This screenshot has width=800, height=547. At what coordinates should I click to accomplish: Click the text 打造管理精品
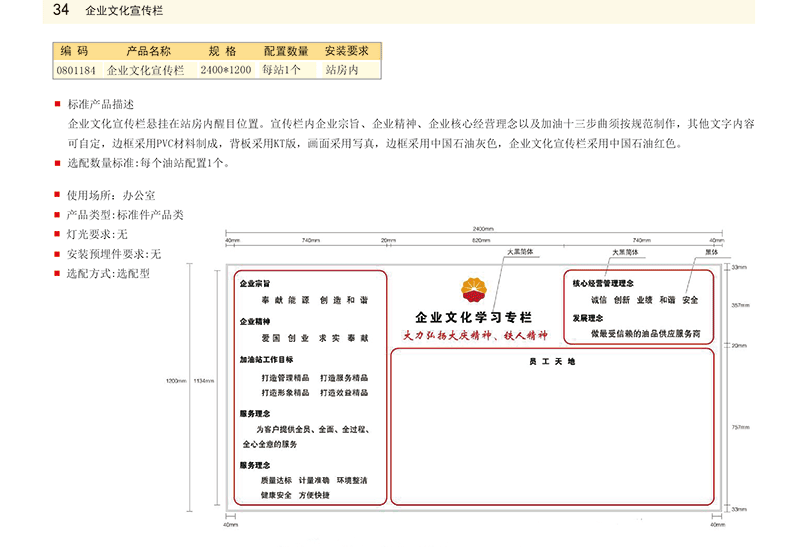tap(285, 378)
